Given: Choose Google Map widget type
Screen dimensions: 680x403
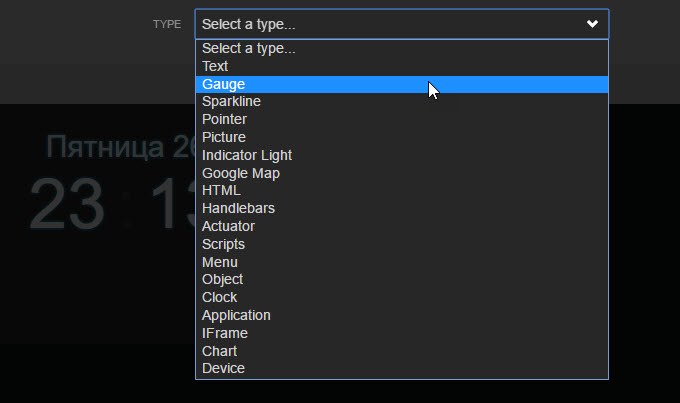Looking at the screenshot, I should [240, 173].
